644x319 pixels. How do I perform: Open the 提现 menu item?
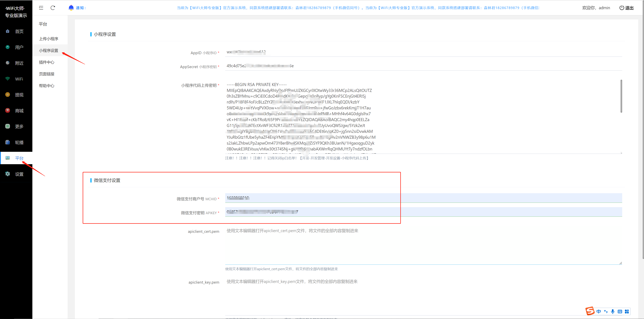click(16, 94)
